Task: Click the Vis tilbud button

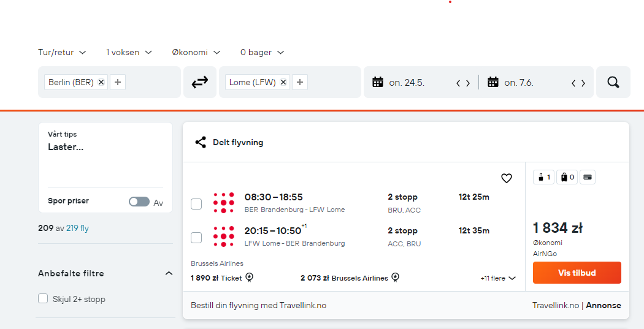Action: (x=577, y=273)
